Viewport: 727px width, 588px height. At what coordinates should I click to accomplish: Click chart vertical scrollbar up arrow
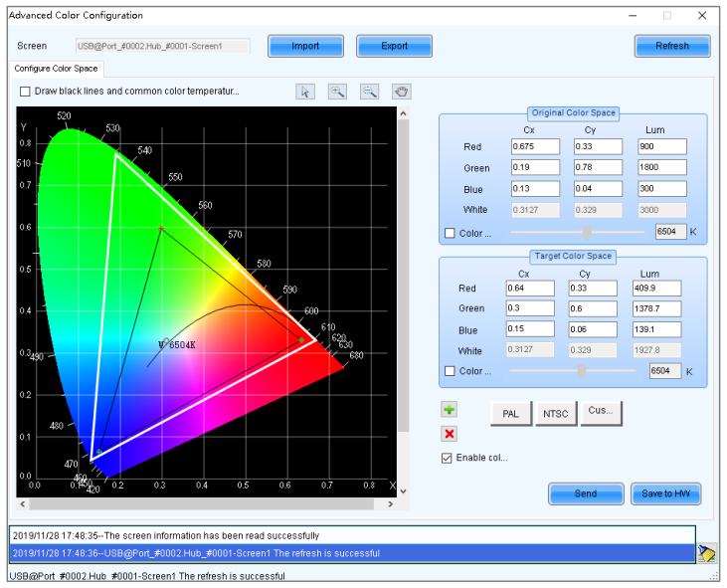pos(403,113)
